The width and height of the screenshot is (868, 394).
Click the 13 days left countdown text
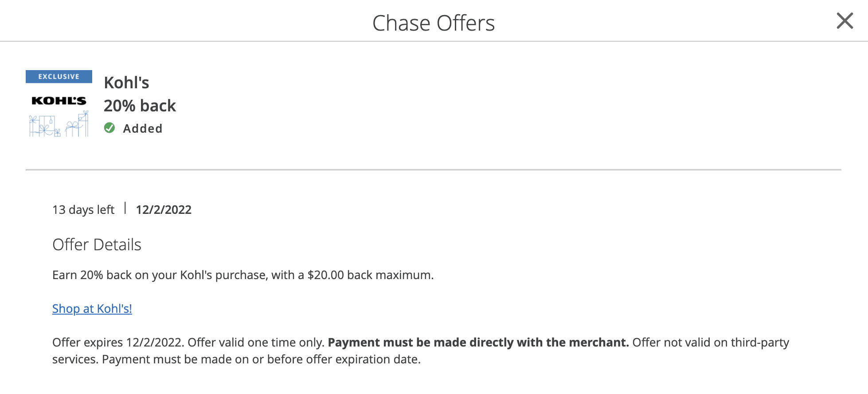[83, 209]
